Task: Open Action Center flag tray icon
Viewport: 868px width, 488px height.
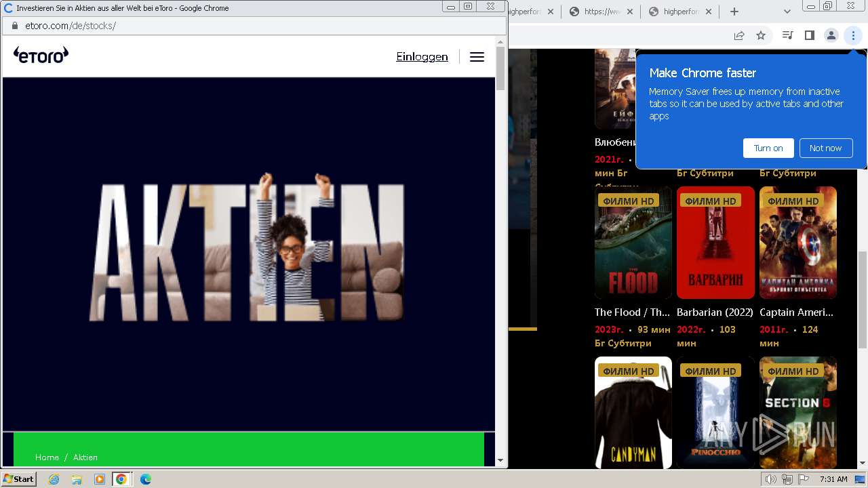Action: click(804, 479)
